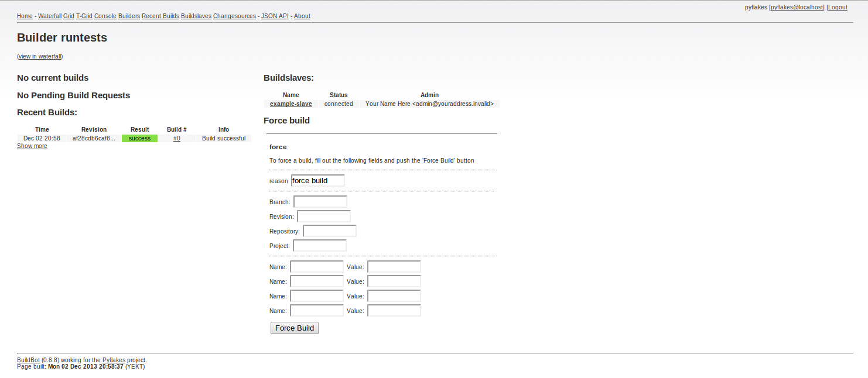Viewport: 868px width, 378px height.
Task: Open the Console link
Action: coord(105,16)
